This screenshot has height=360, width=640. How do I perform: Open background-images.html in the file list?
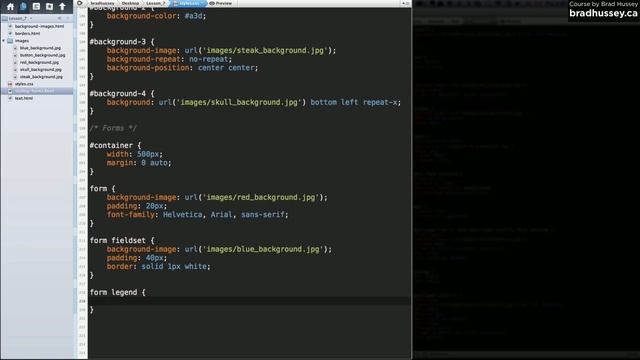39,26
